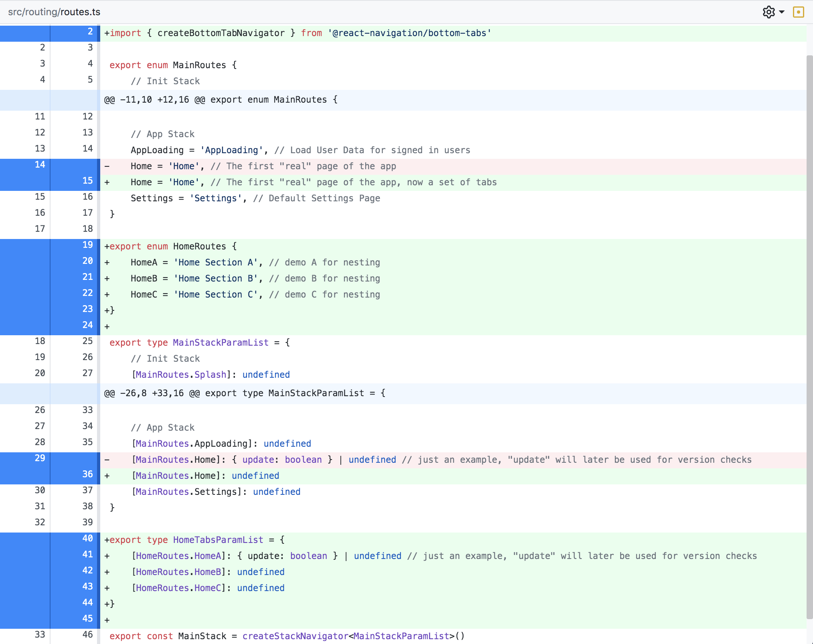Click the 'export type MainStackParamList' line
The height and width of the screenshot is (644, 813).
tap(453, 343)
